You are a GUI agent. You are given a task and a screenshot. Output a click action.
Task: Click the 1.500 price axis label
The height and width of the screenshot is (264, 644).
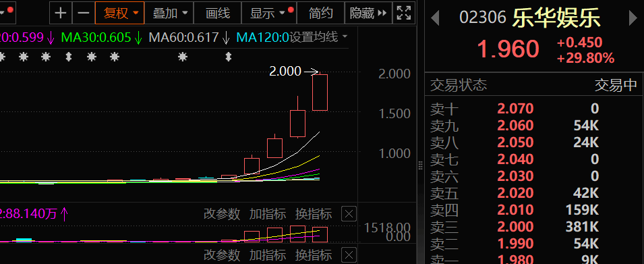394,113
